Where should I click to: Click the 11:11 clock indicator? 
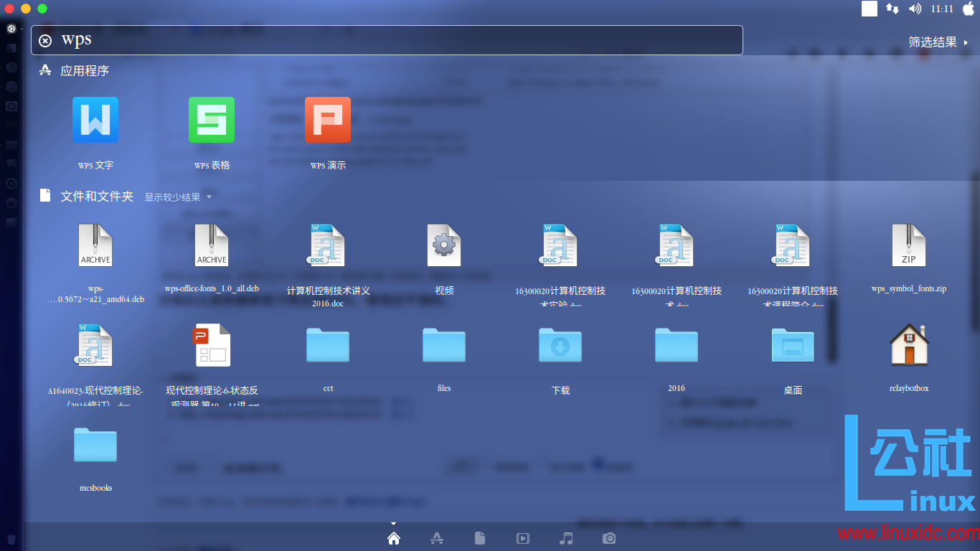coord(942,9)
